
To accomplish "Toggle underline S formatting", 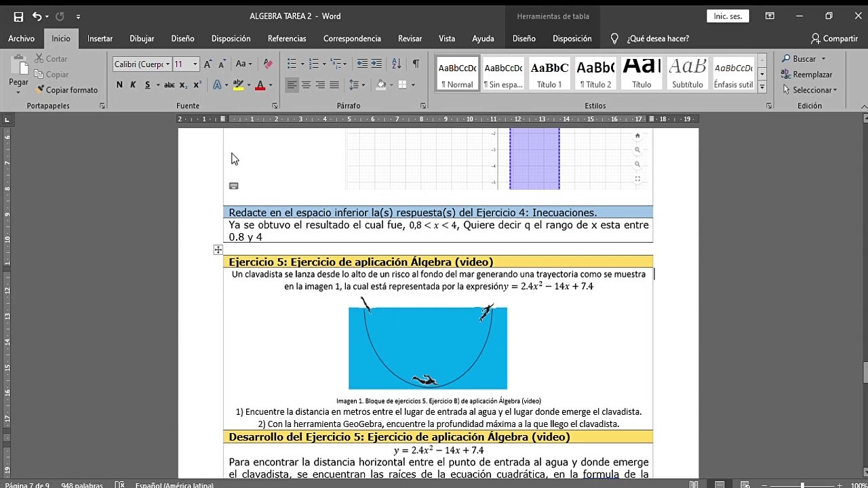I will 147,85.
